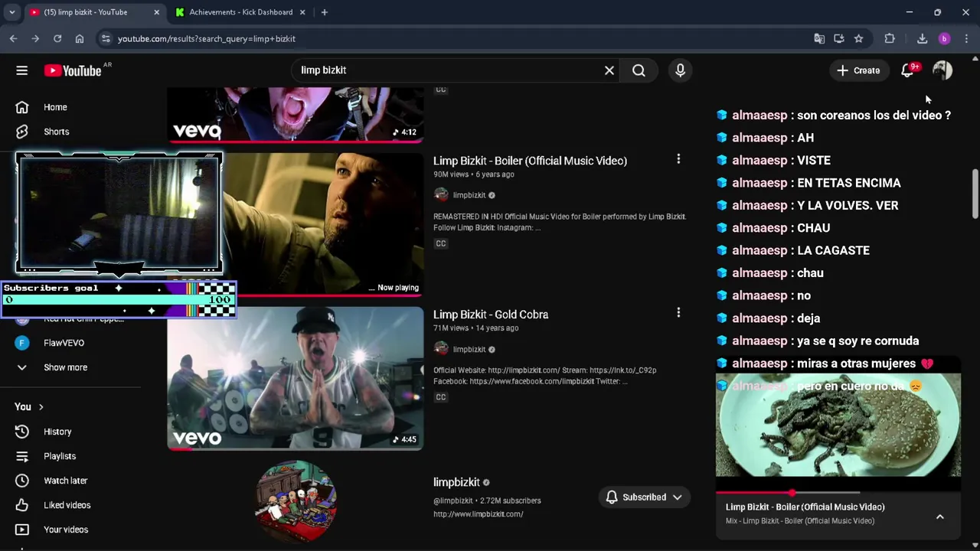Open Limp Bizkit - Gold Cobra title
Viewport: 980px width, 551px height.
click(491, 315)
